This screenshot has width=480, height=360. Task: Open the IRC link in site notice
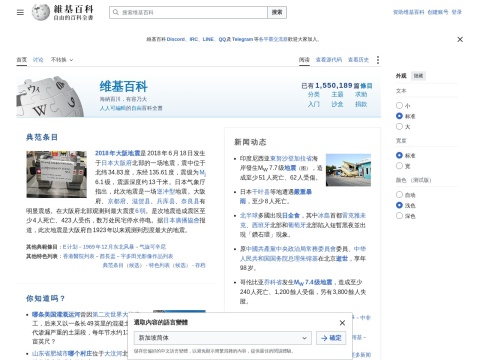(x=194, y=39)
